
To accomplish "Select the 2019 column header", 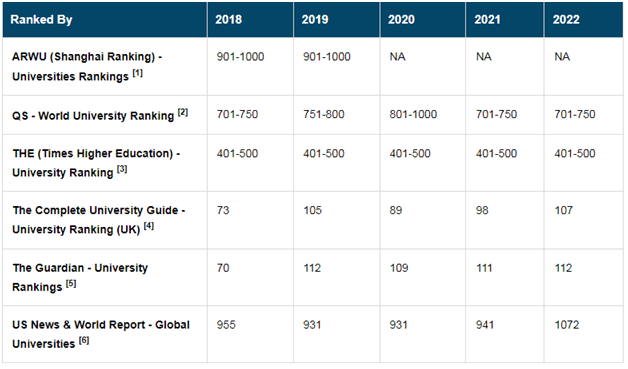I will 315,20.
